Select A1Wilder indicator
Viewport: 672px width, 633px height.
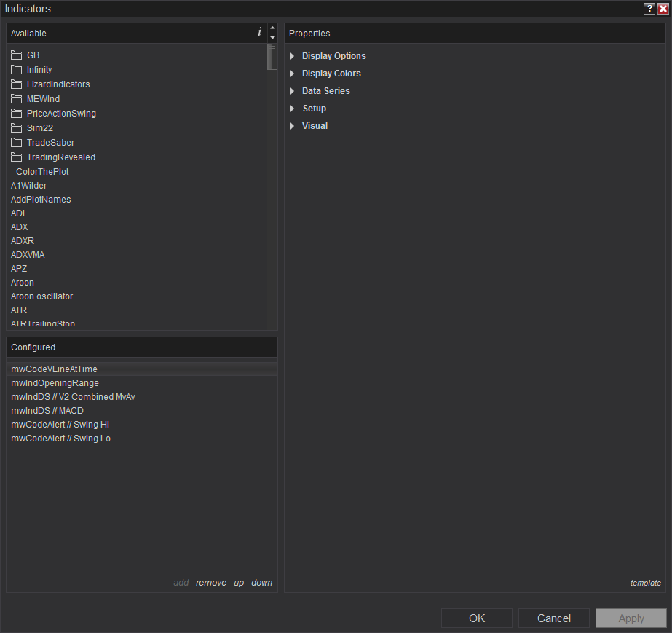28,186
